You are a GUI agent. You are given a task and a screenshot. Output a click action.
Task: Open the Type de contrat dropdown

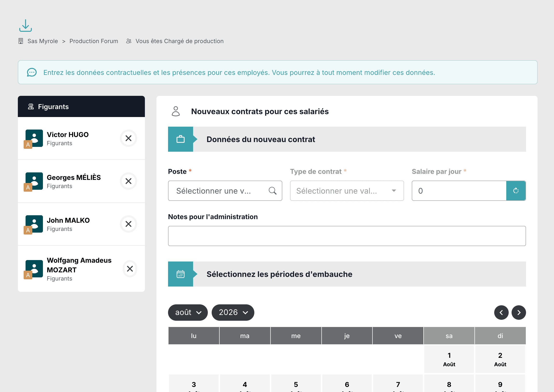click(347, 191)
